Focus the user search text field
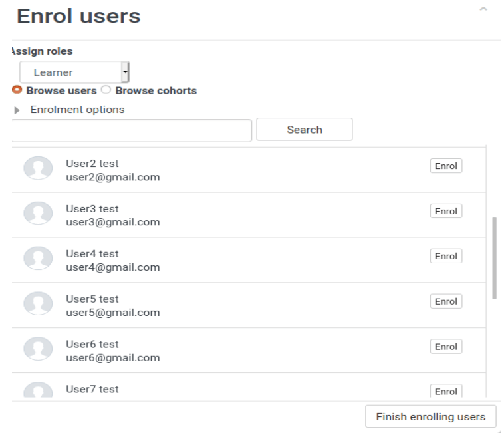Image resolution: width=504 pixels, height=435 pixels. click(x=132, y=130)
